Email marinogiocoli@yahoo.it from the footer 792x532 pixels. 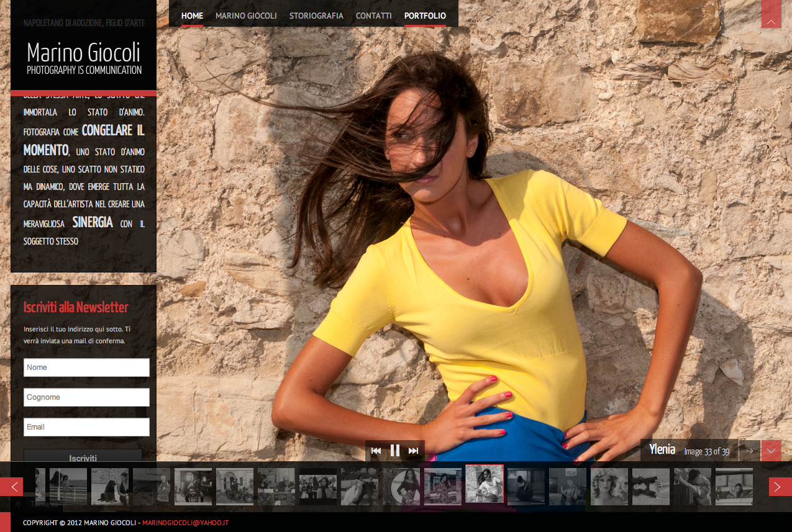coord(186,523)
